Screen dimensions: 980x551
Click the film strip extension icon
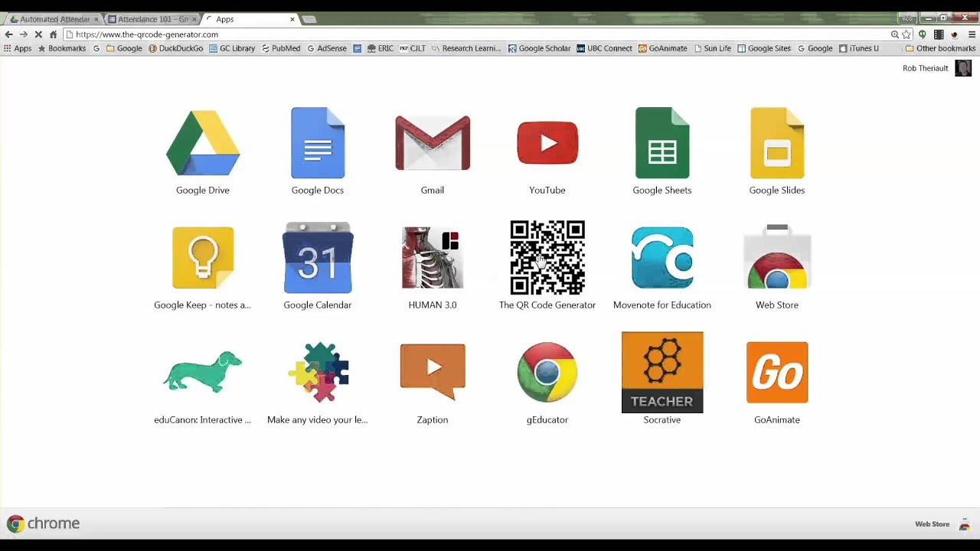(x=939, y=34)
